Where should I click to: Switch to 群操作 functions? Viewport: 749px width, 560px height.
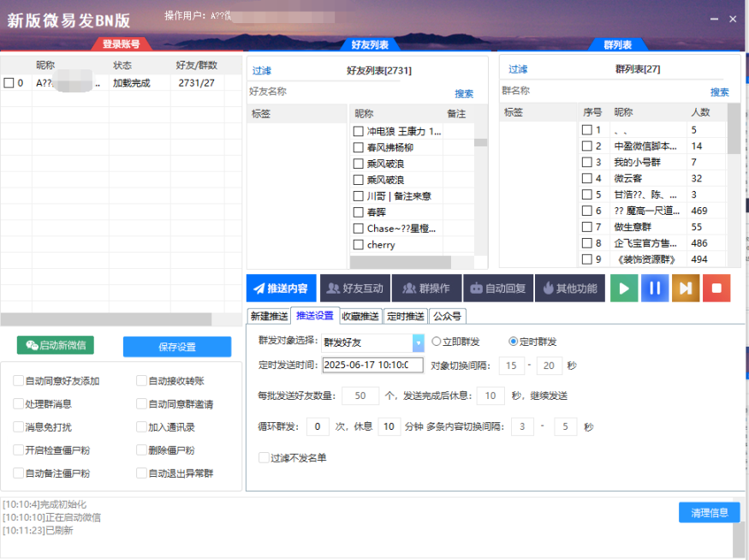click(426, 289)
